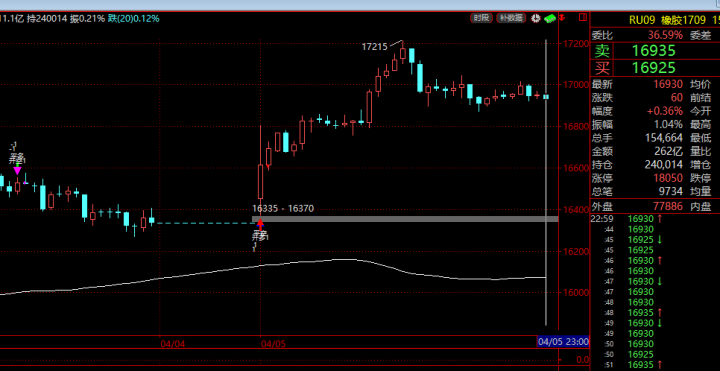Select the magenta sell signal arrow marker

pos(17,171)
